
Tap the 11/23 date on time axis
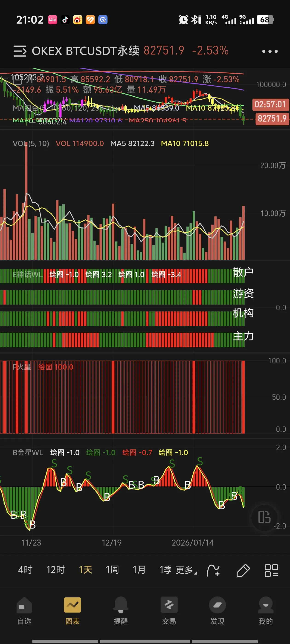click(31, 543)
